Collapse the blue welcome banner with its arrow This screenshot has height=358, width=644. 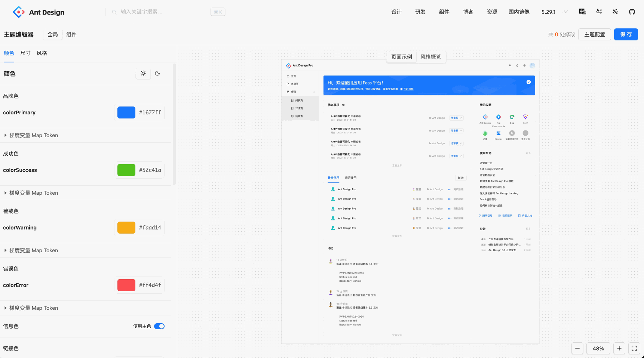[x=528, y=82]
